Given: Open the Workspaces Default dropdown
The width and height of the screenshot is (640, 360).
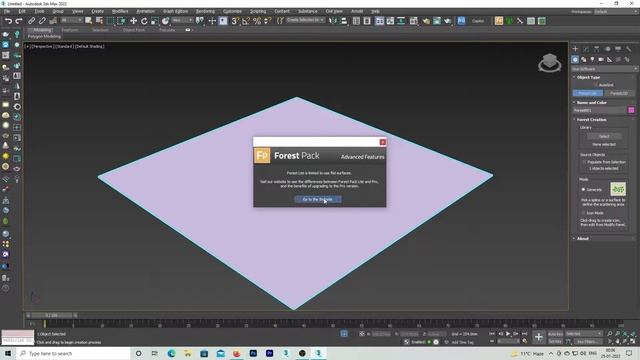Looking at the screenshot, I should point(616,11).
